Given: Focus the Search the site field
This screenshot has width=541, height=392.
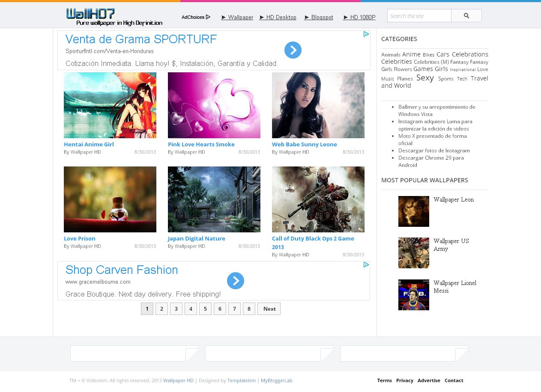Looking at the screenshot, I should [419, 16].
